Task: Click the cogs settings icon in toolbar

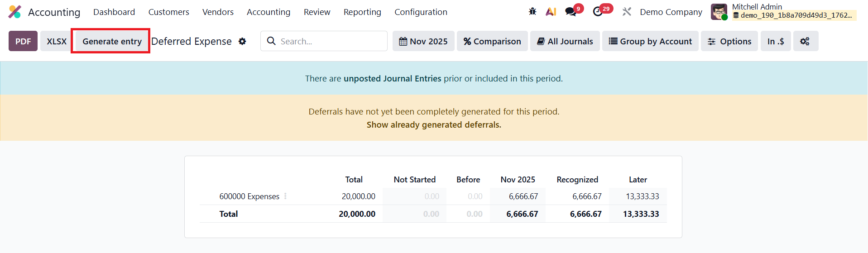Action: [x=805, y=41]
